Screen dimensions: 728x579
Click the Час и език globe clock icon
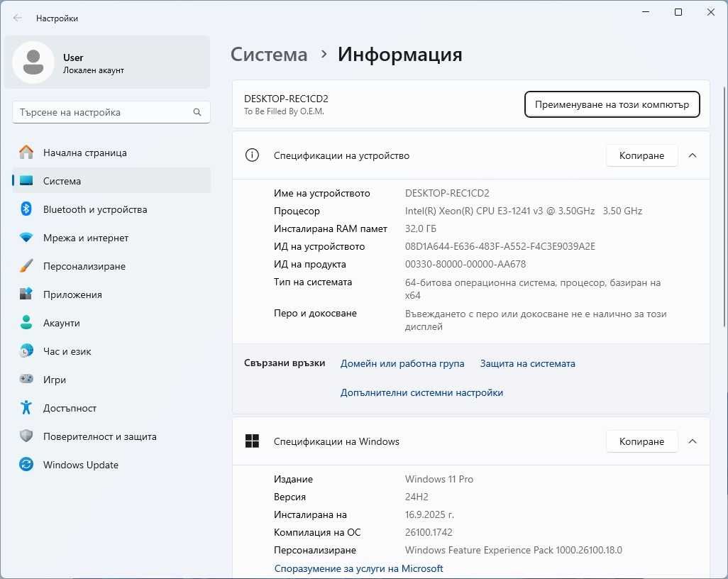click(26, 351)
